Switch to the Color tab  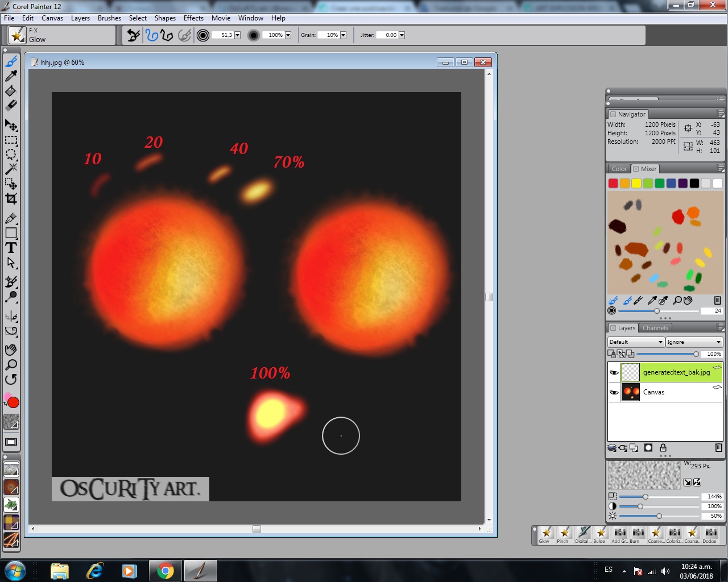tap(619, 169)
